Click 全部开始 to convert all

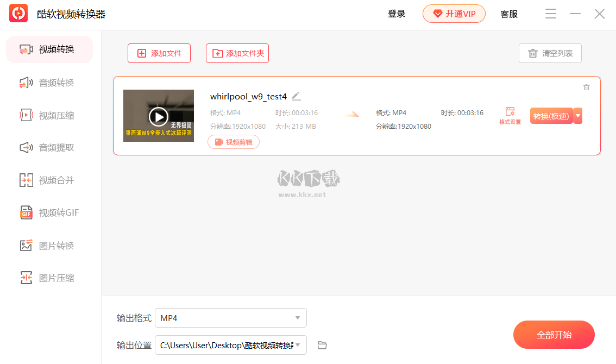click(554, 335)
